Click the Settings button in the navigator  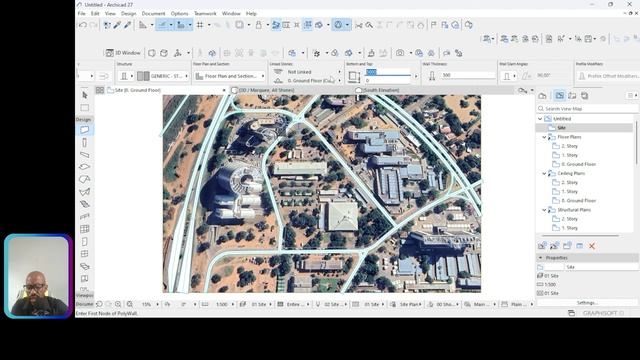coord(587,303)
